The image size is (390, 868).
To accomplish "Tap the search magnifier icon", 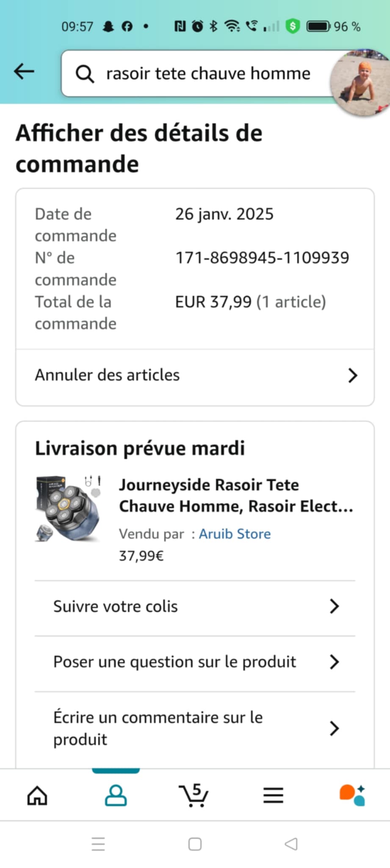I will (x=85, y=74).
